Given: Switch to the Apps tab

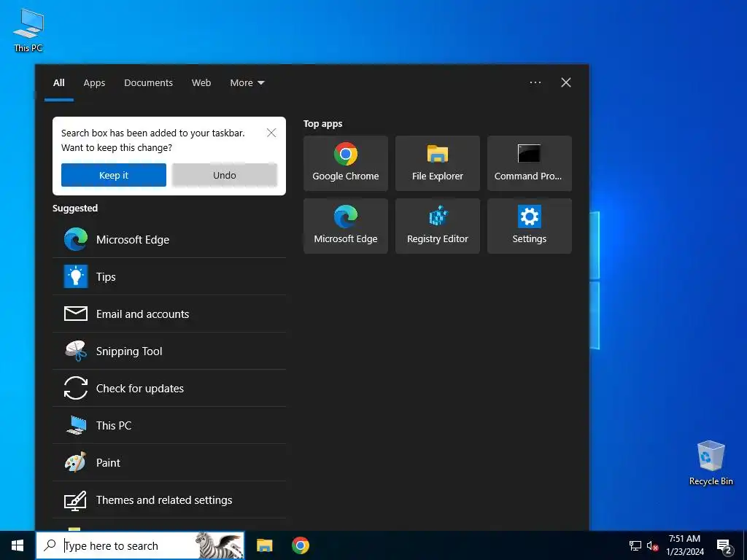Looking at the screenshot, I should [x=94, y=83].
